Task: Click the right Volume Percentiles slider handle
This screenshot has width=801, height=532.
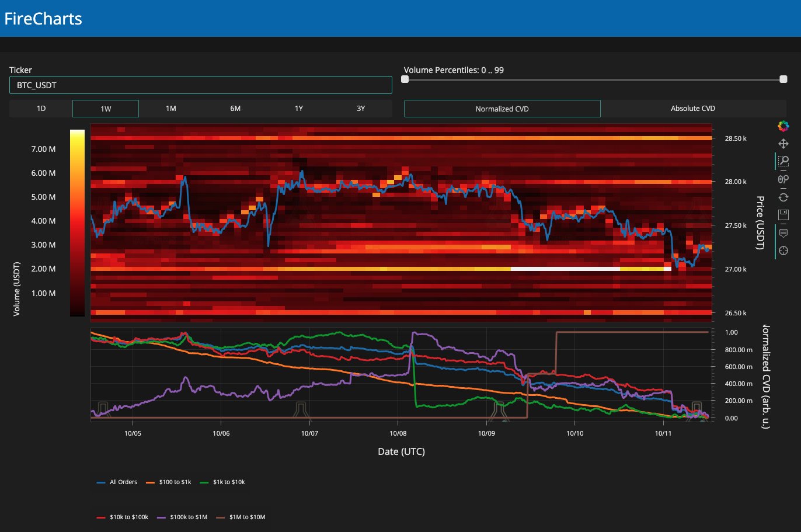Action: 783,79
